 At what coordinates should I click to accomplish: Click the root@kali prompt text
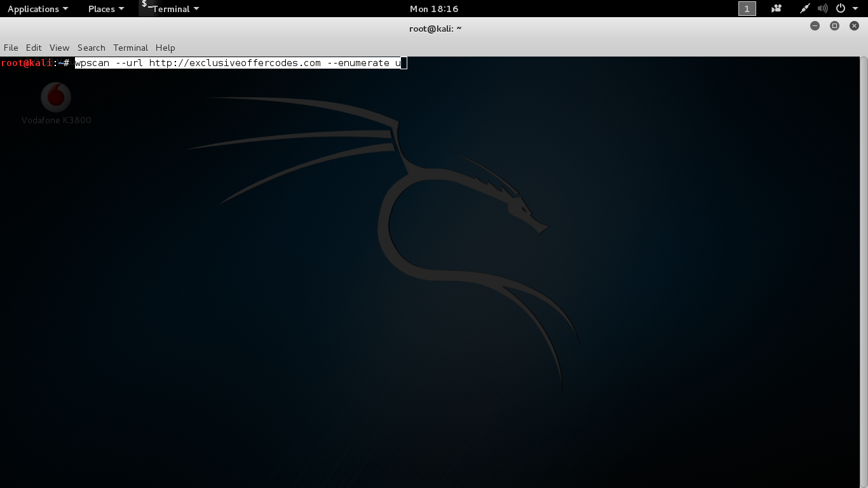(35, 63)
